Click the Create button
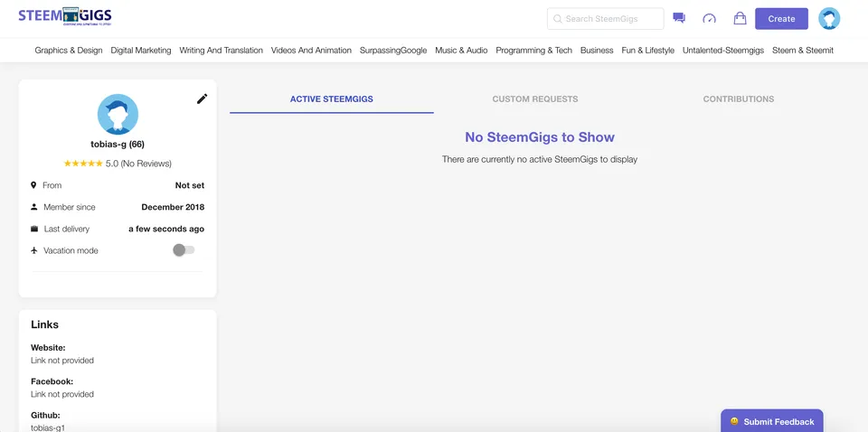 [781, 19]
